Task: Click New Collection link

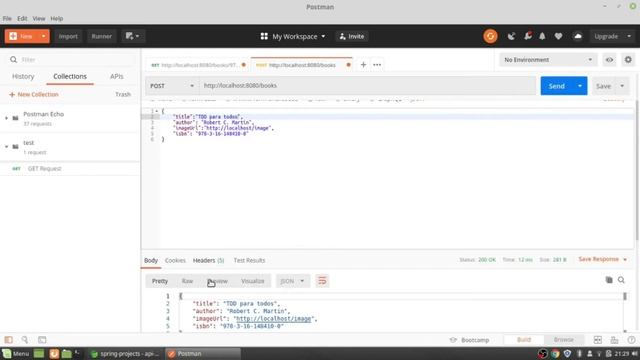Action: [x=34, y=94]
